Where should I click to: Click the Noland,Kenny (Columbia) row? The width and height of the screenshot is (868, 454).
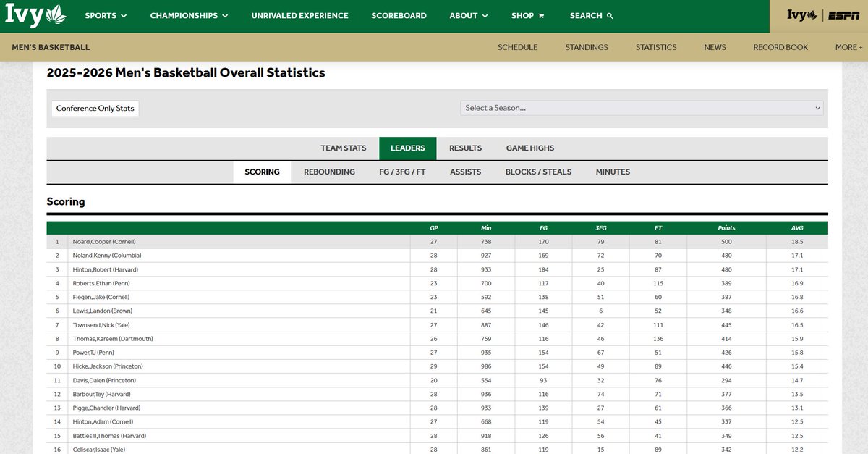click(x=438, y=256)
